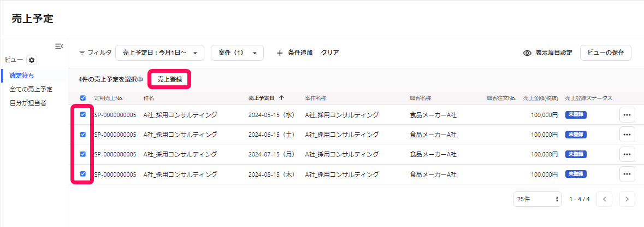Viewport: 644px width, 227px height.
Task: Click the 顧客名称 column header
Action: tap(421, 98)
